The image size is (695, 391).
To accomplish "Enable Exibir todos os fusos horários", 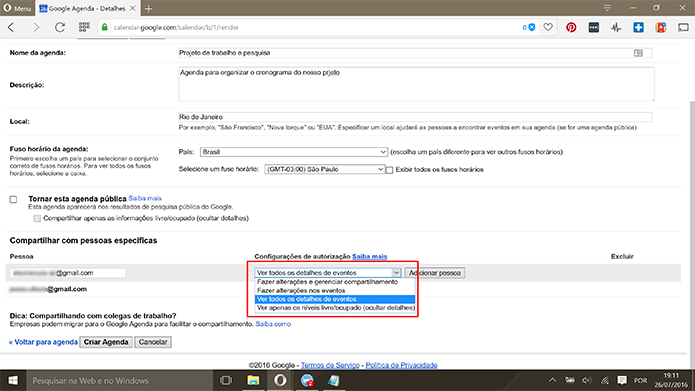I will tap(389, 170).
